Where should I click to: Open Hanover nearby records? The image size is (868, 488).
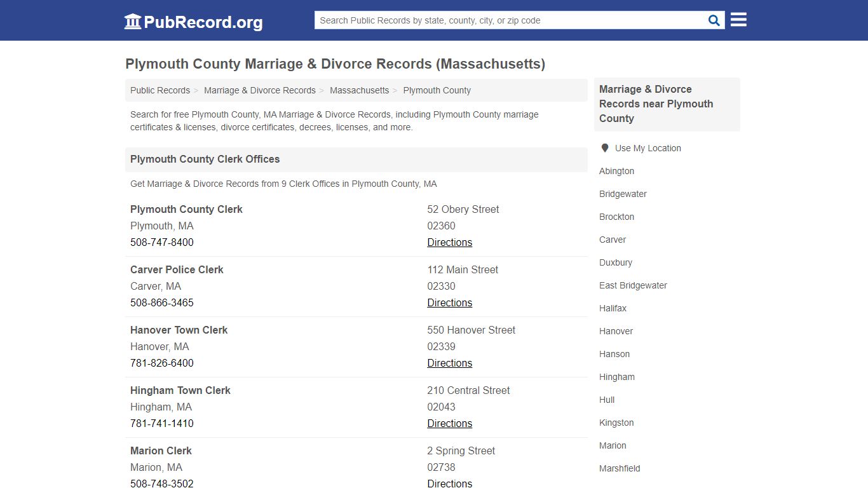click(x=616, y=331)
